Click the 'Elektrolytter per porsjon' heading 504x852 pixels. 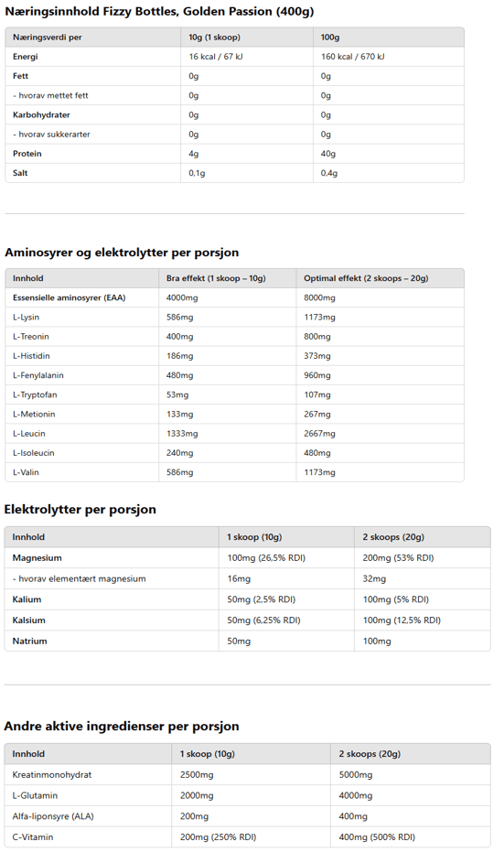point(80,510)
